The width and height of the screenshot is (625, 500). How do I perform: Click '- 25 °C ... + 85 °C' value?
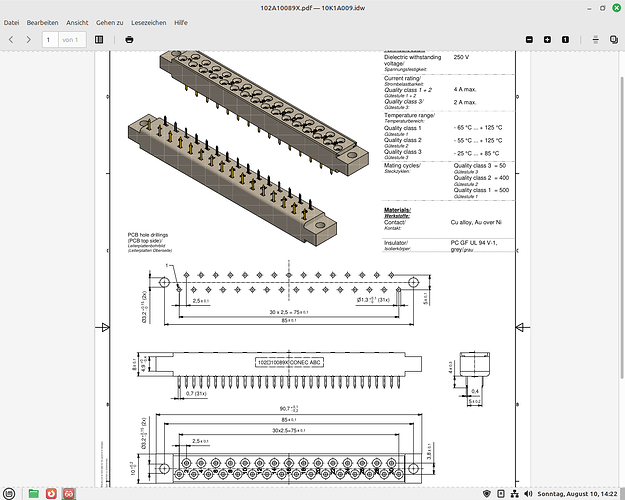click(x=476, y=153)
